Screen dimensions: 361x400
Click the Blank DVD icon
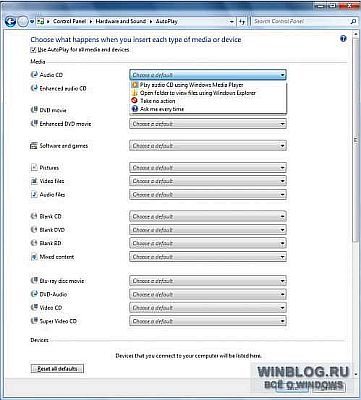point(34,230)
